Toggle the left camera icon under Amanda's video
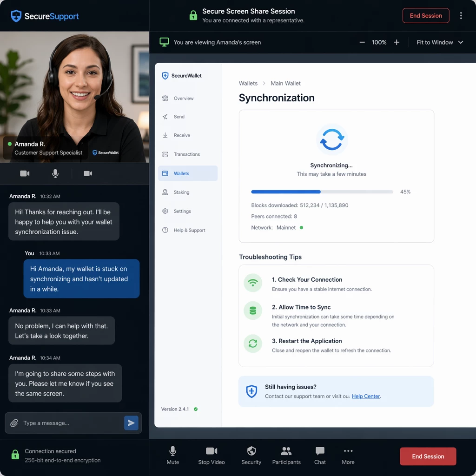The width and height of the screenshot is (476, 476). point(25,173)
